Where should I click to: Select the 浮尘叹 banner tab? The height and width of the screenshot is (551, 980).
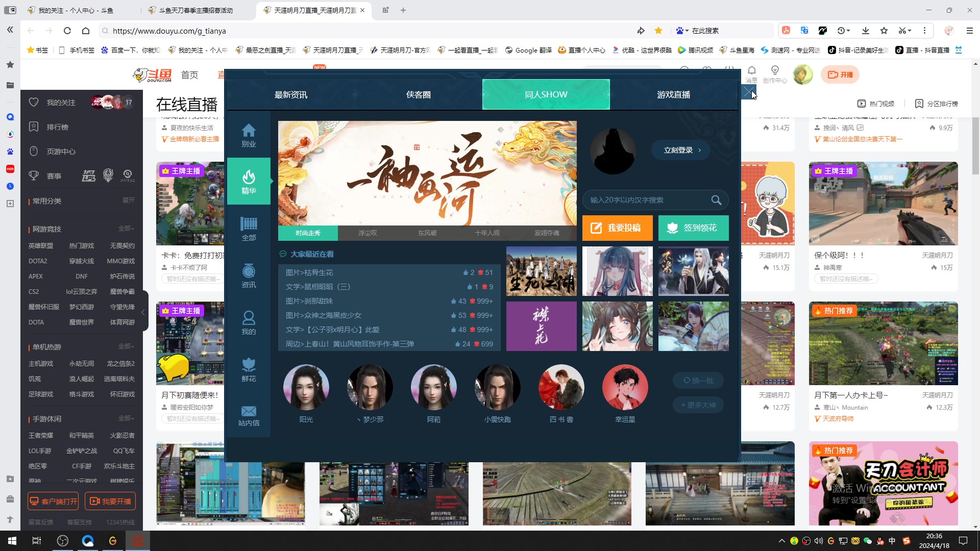point(367,233)
